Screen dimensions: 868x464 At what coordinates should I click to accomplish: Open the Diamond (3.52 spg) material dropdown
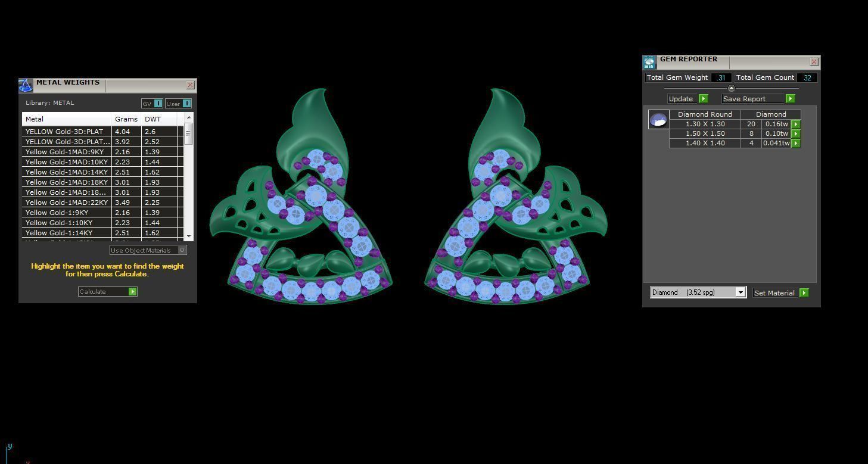pos(698,292)
